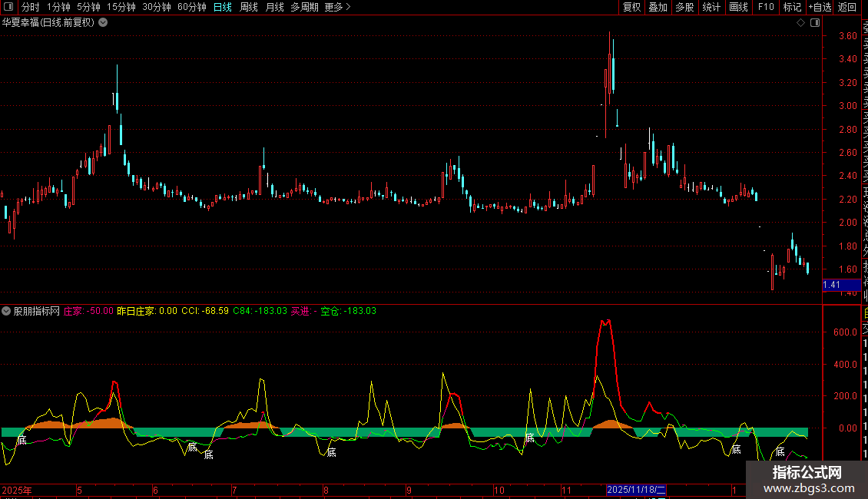The height and width of the screenshot is (499, 868).
Task: Click the 1.41 current price tag
Action: coord(841,285)
